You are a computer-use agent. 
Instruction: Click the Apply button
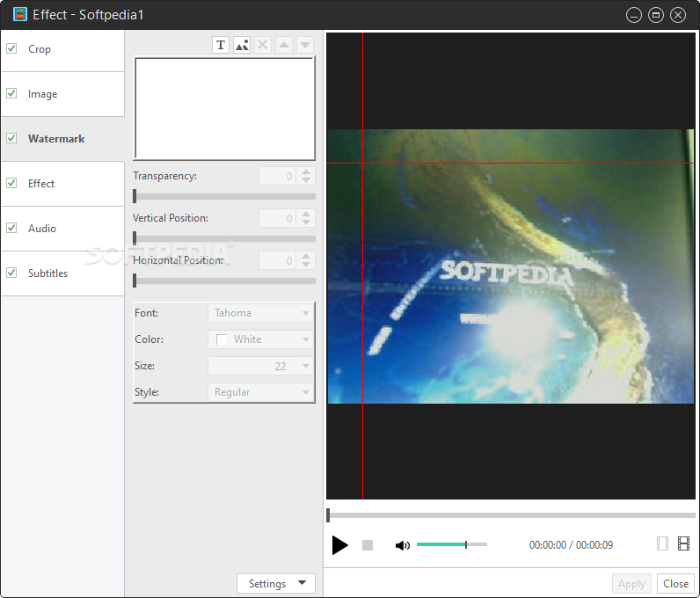[631, 583]
